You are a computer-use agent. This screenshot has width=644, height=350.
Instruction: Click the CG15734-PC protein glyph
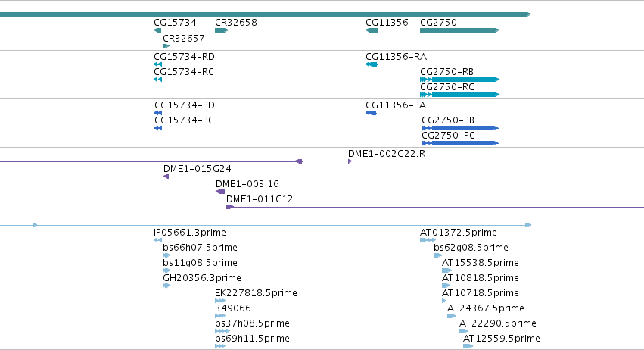[158, 128]
